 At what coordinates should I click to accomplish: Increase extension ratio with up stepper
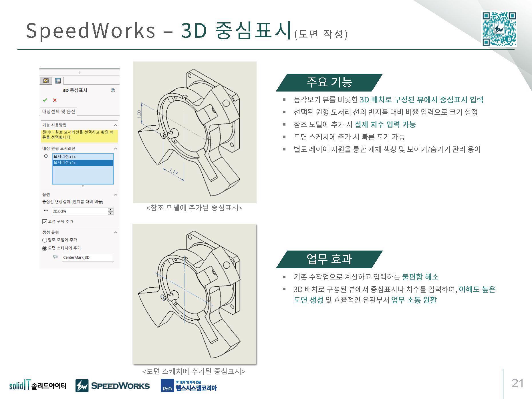111,210
